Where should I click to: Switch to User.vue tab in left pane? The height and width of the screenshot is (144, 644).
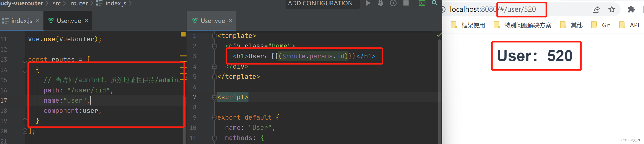(x=68, y=21)
